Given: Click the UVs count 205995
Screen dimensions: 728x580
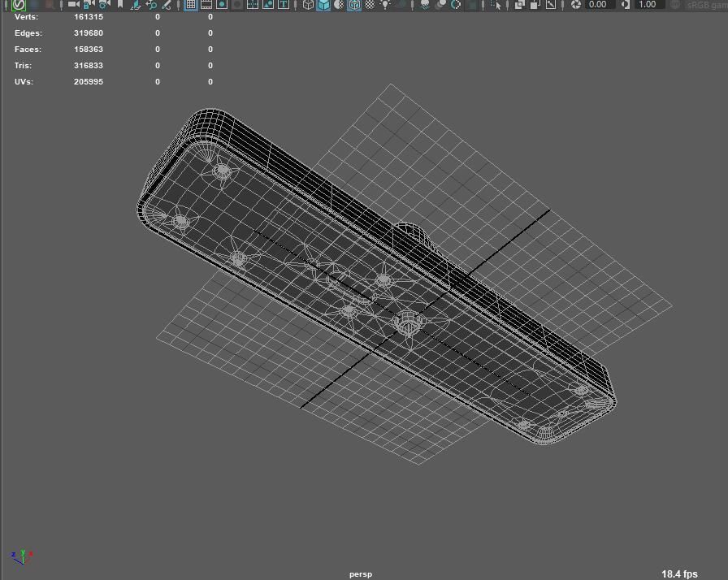Looking at the screenshot, I should click(89, 82).
